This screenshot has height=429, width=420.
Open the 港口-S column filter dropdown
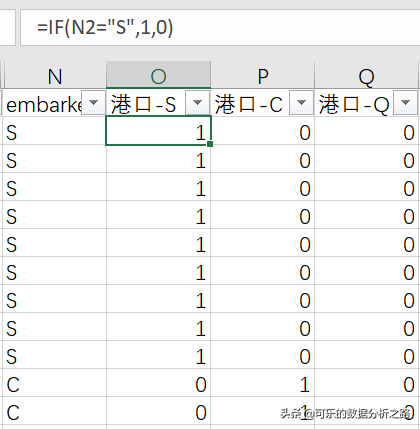pyautogui.click(x=198, y=103)
